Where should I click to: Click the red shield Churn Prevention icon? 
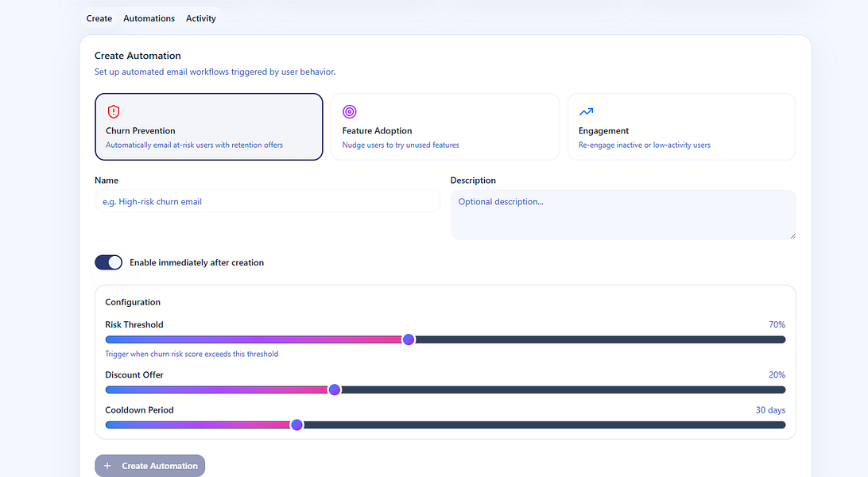click(114, 112)
